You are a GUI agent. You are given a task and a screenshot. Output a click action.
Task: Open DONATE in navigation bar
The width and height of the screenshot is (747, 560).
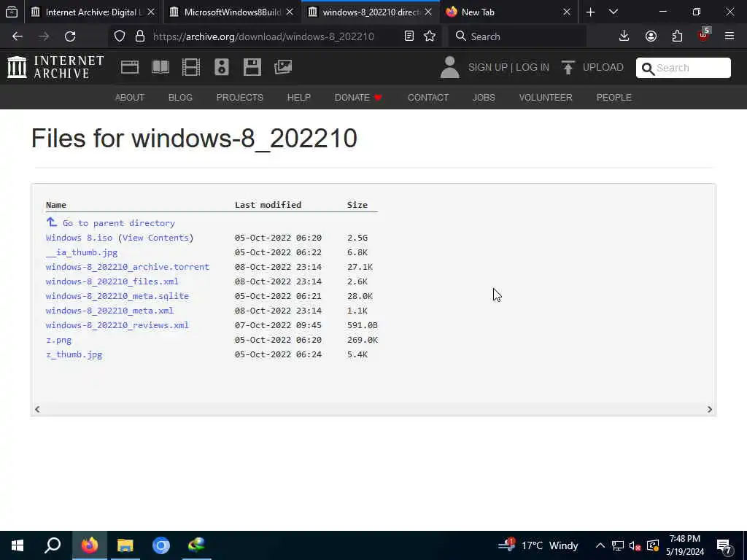pos(358,98)
